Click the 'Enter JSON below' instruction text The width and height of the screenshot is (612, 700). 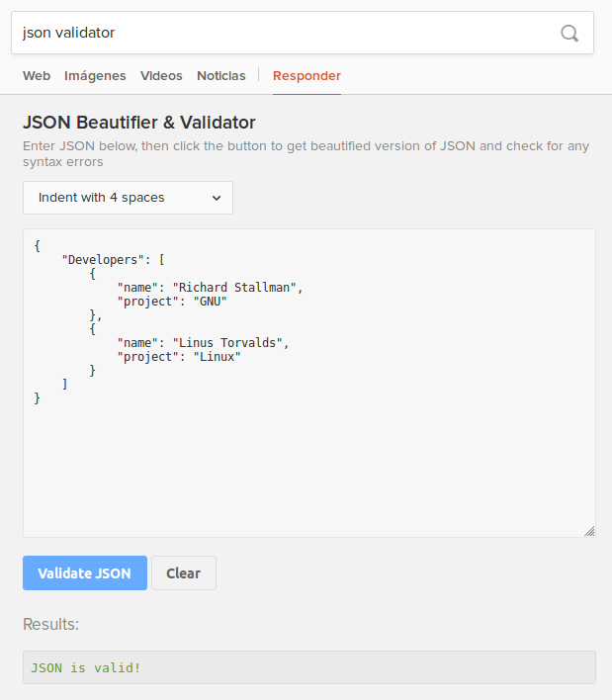coord(306,153)
